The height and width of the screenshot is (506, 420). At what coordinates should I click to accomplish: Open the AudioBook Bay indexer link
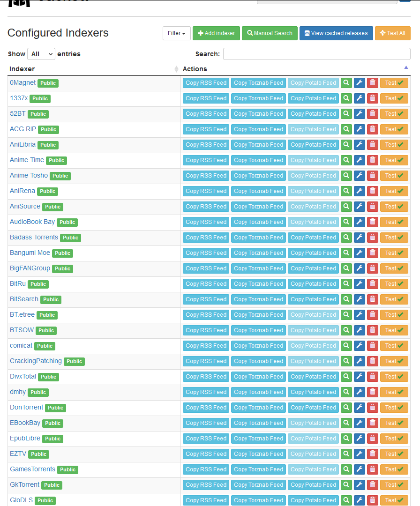coord(32,222)
